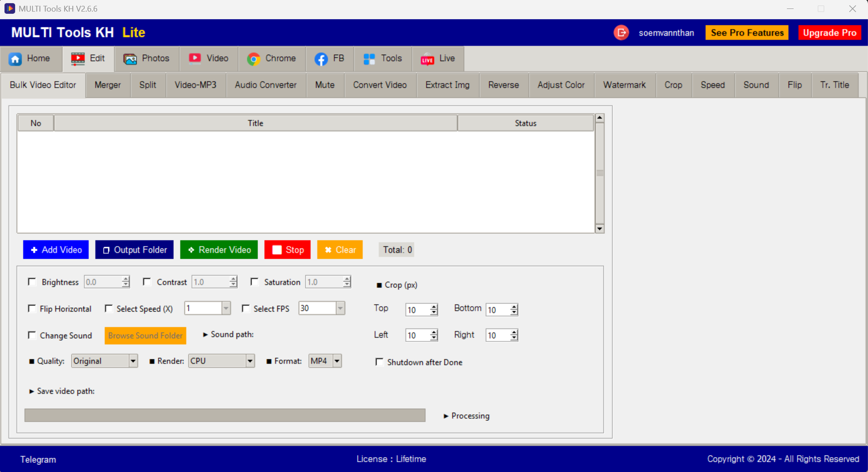Click the red Live icon
The height and width of the screenshot is (472, 868).
[x=427, y=59]
